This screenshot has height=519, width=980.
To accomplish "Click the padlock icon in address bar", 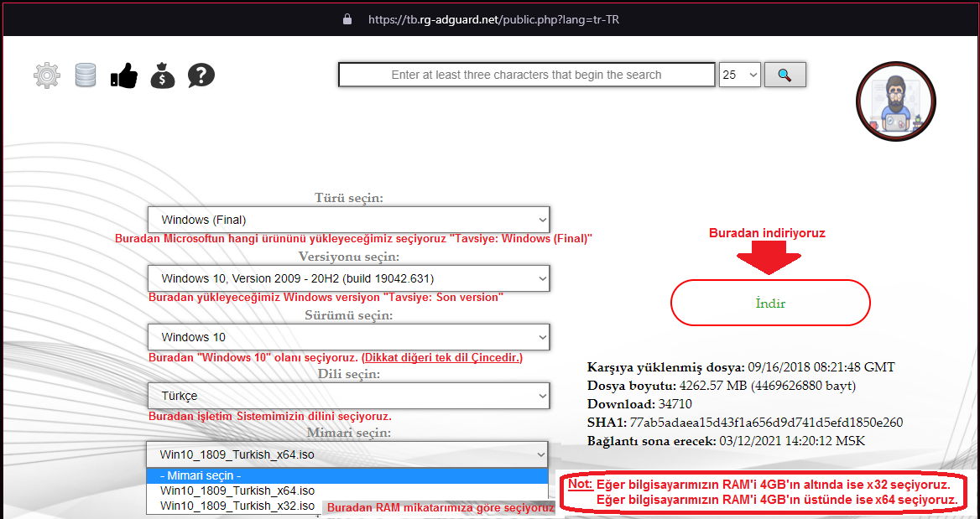I will tap(347, 19).
